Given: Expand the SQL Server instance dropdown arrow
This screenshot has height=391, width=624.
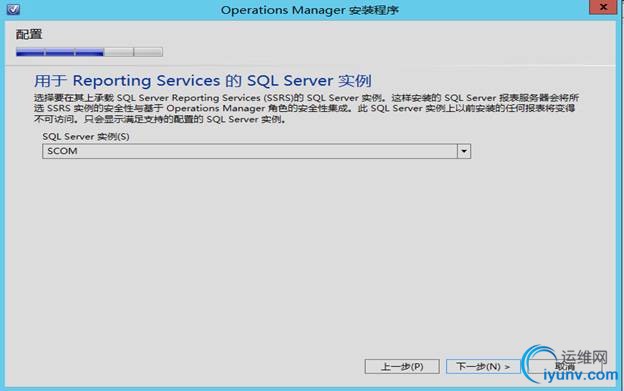Looking at the screenshot, I should pos(464,151).
